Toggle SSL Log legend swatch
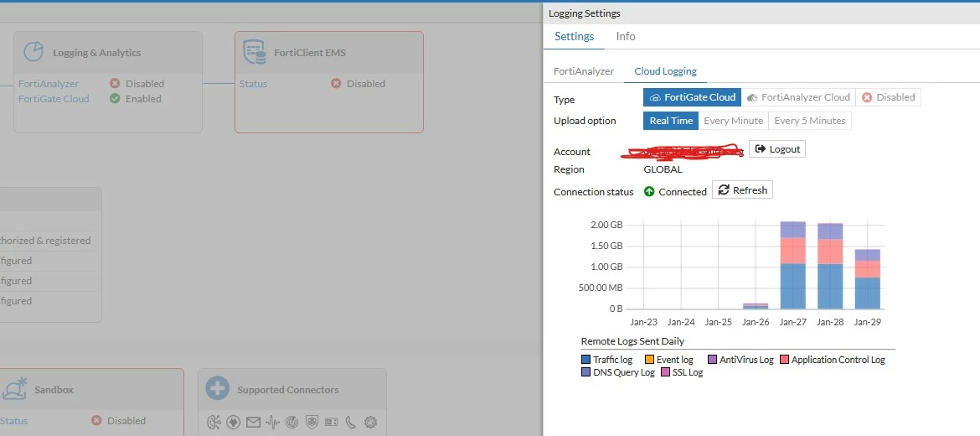The image size is (980, 436). pyautogui.click(x=666, y=372)
